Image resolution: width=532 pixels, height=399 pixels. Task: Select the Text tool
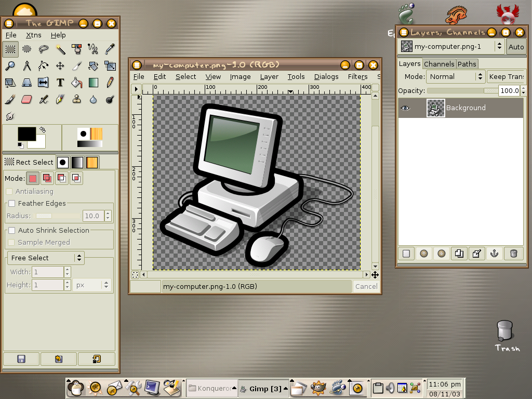[60, 83]
